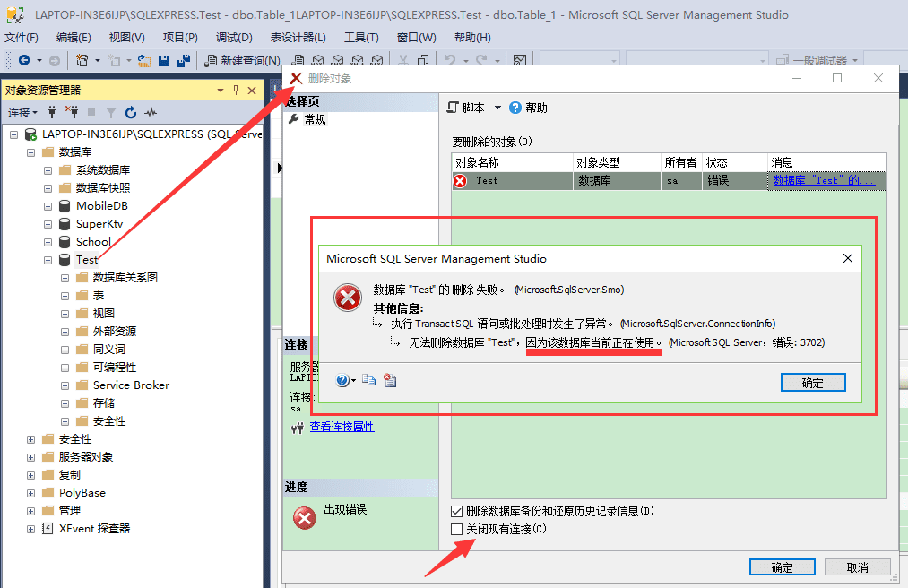Expand the Service Broker node
The image size is (908, 588).
[65, 385]
